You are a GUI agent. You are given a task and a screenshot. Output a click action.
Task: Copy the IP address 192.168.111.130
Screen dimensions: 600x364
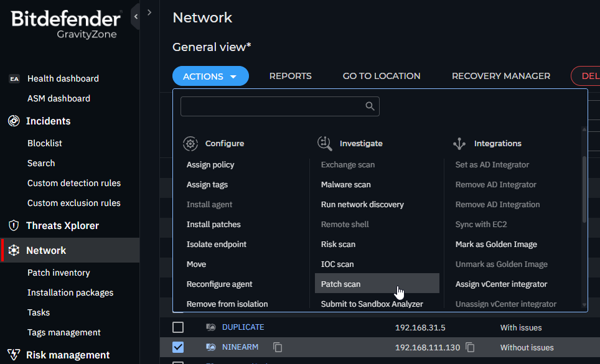[471, 347]
